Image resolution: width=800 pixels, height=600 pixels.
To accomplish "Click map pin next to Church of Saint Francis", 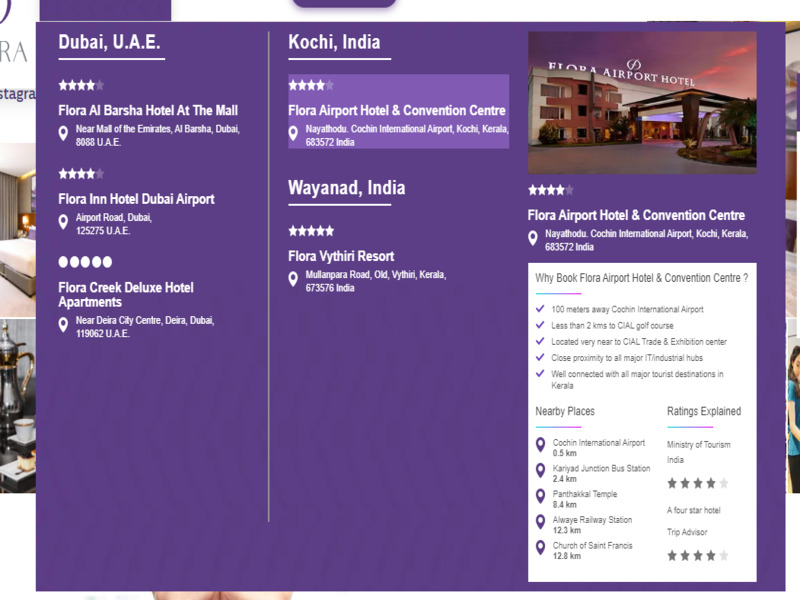I will 541,549.
